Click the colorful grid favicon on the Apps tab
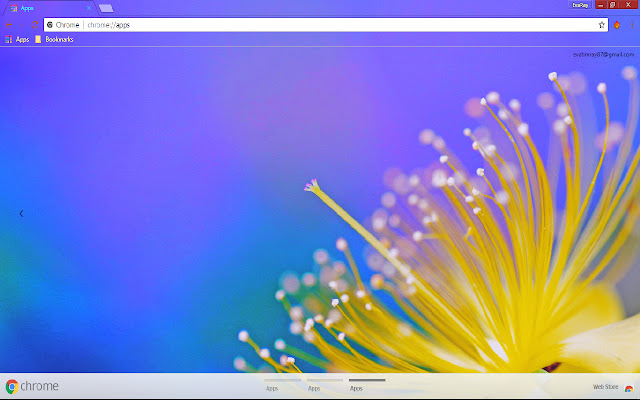The image size is (640, 400). point(14,8)
